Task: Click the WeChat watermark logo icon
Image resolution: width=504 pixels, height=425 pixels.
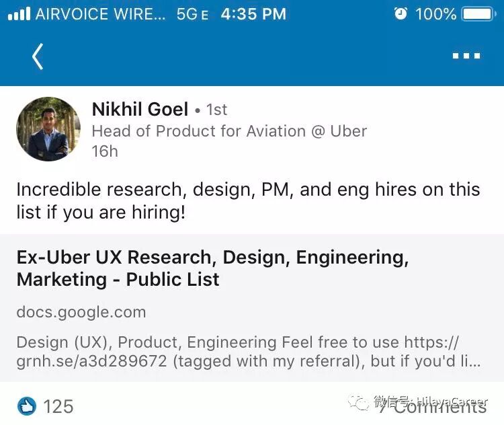Action: (364, 403)
